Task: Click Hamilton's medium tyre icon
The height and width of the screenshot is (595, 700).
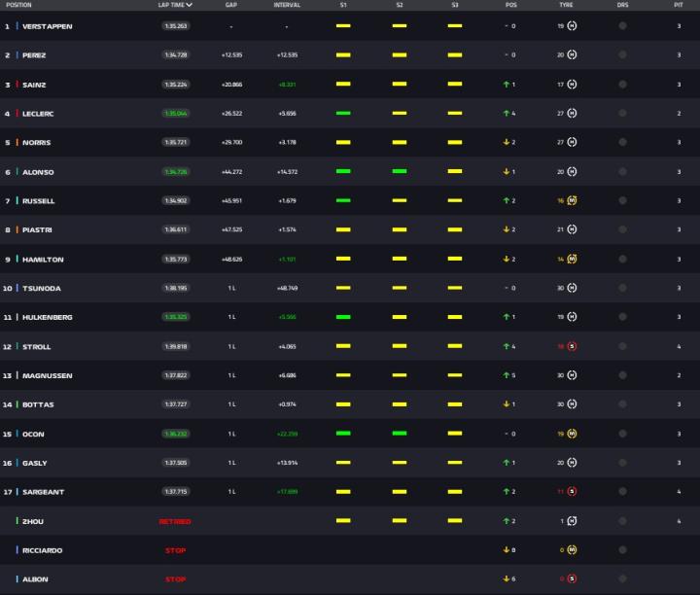Action: [572, 260]
